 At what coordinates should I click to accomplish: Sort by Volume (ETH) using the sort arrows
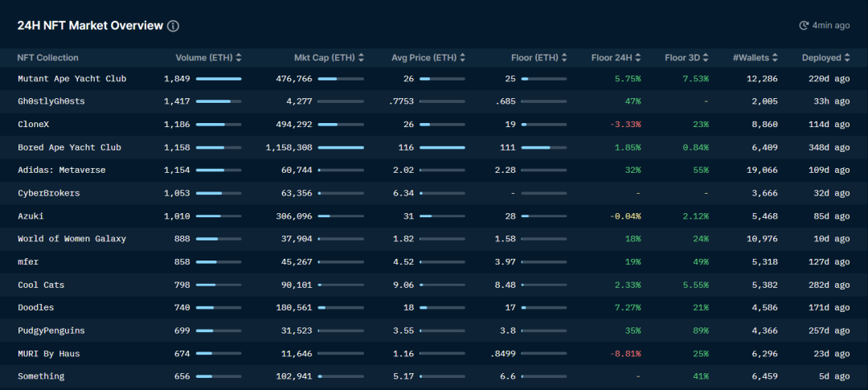[239, 58]
